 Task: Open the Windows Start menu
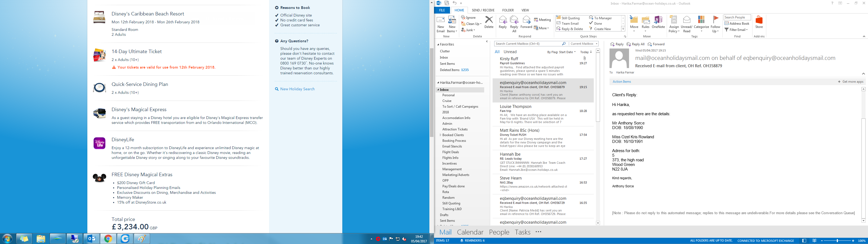click(x=7, y=239)
